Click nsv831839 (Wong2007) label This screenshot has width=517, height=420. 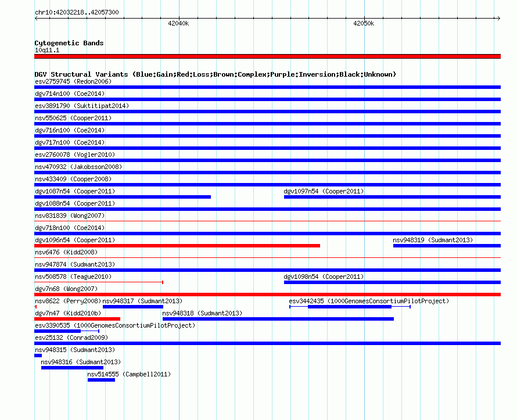click(70, 216)
